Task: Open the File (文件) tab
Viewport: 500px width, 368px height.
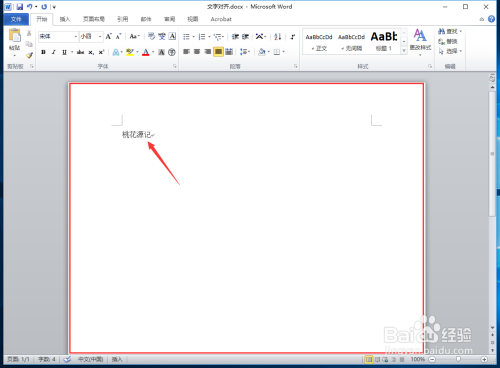Action: [x=16, y=19]
